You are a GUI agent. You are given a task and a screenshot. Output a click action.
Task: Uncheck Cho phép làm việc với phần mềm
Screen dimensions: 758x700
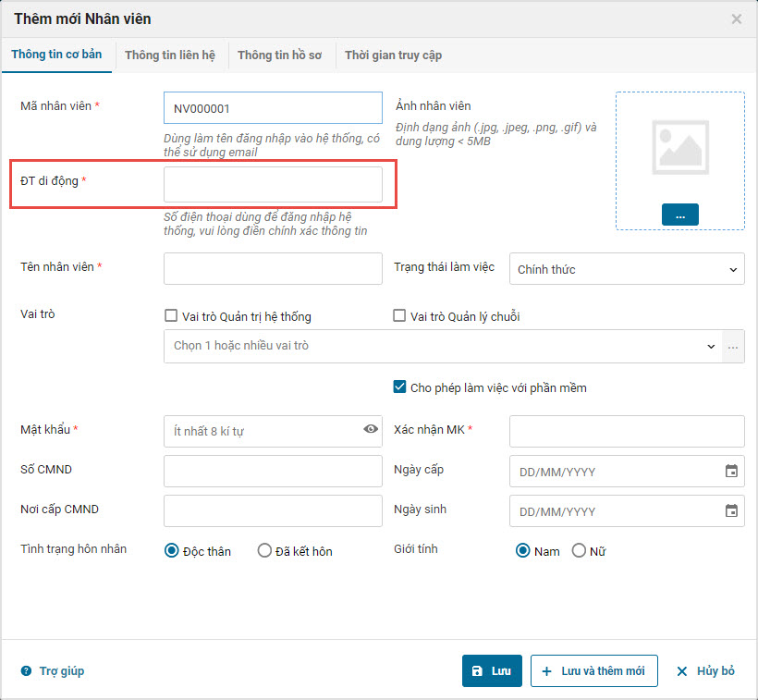pyautogui.click(x=399, y=387)
